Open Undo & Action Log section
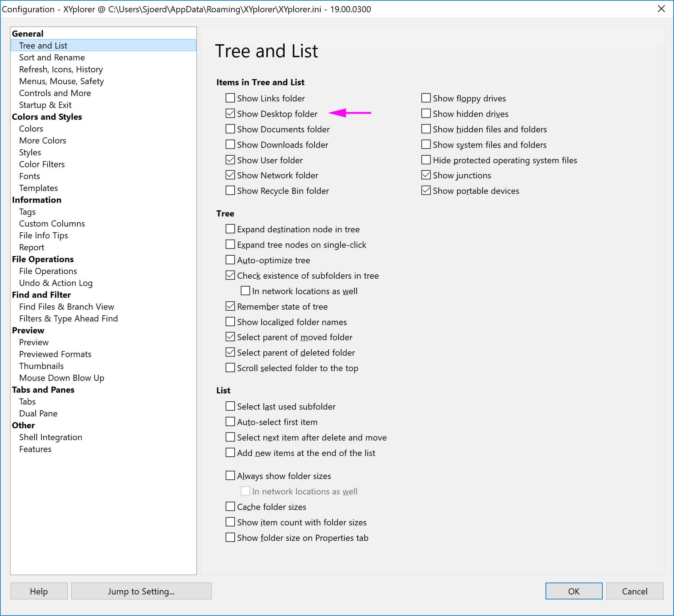The height and width of the screenshot is (616, 674). 56,283
